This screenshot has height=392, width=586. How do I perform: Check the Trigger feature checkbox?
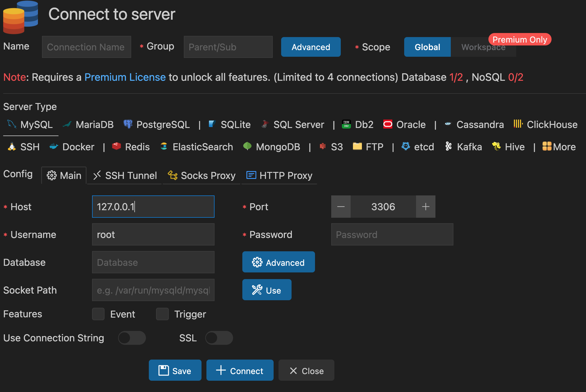[x=162, y=314]
